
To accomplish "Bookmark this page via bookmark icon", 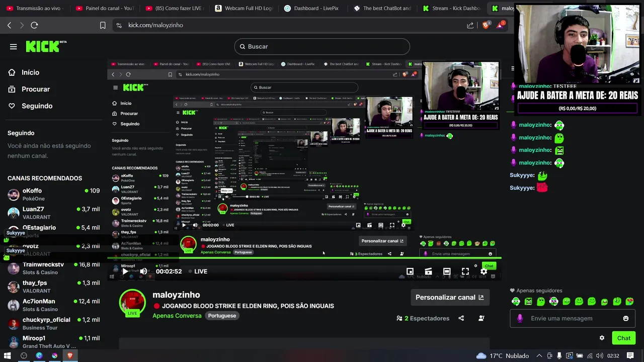I will (103, 25).
